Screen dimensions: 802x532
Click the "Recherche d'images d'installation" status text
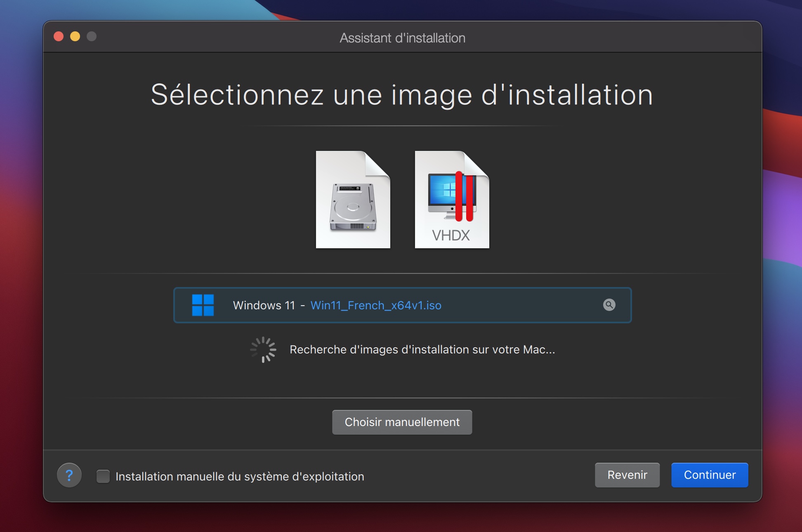[422, 350]
